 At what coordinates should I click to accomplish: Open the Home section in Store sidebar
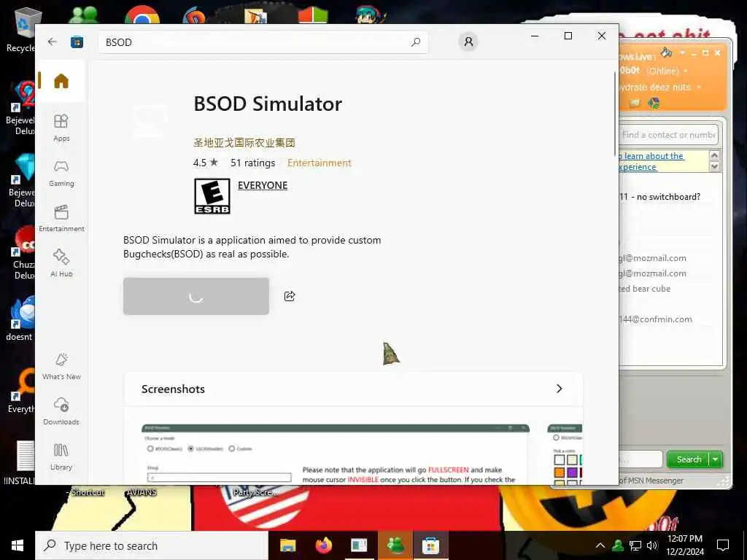tap(61, 81)
